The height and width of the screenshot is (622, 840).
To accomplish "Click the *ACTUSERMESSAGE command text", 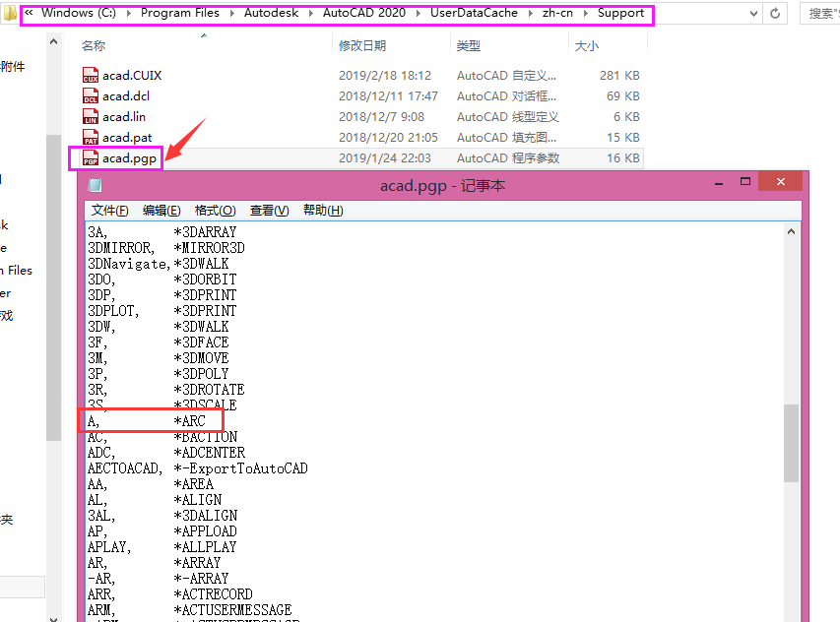I will click(233, 610).
